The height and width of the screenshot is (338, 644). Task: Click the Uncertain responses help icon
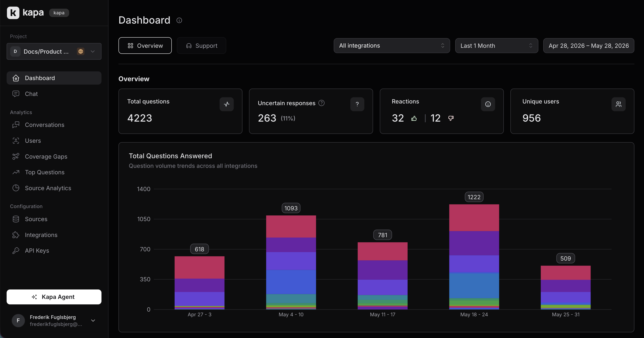pos(321,103)
